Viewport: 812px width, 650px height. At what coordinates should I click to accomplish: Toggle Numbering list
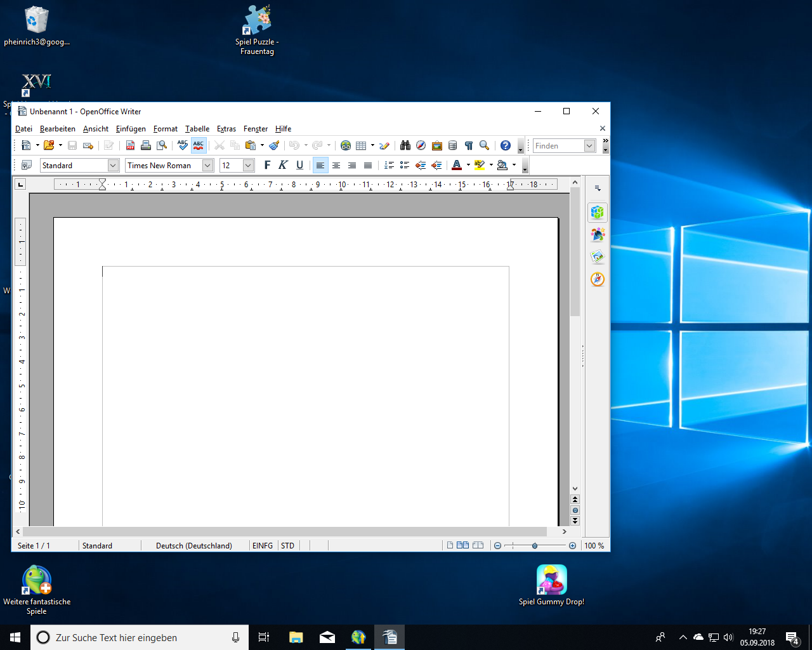pyautogui.click(x=389, y=165)
